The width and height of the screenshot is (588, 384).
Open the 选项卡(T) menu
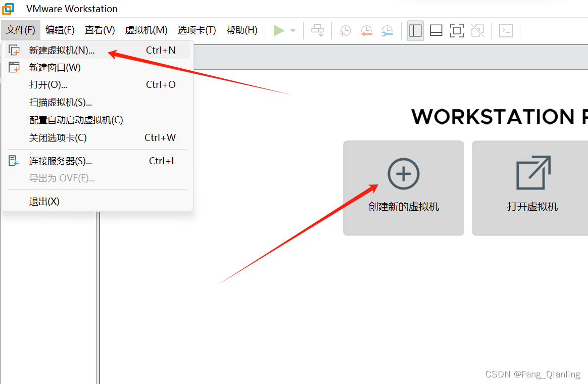click(197, 30)
